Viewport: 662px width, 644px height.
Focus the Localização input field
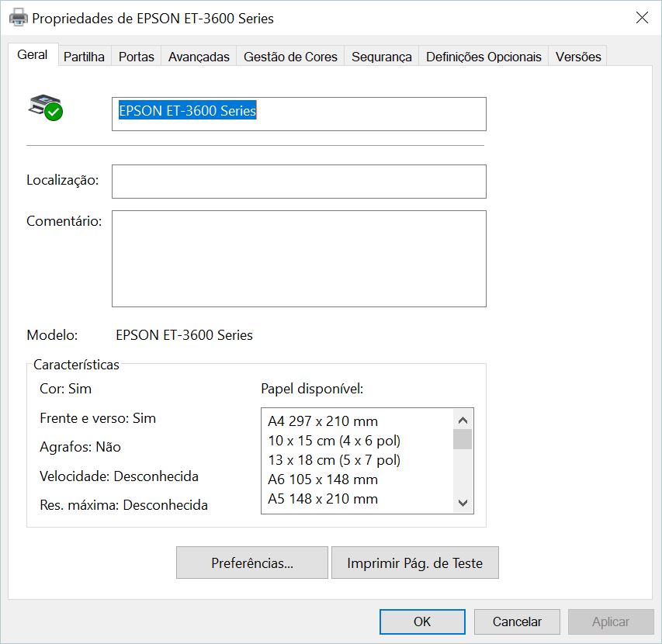click(299, 182)
